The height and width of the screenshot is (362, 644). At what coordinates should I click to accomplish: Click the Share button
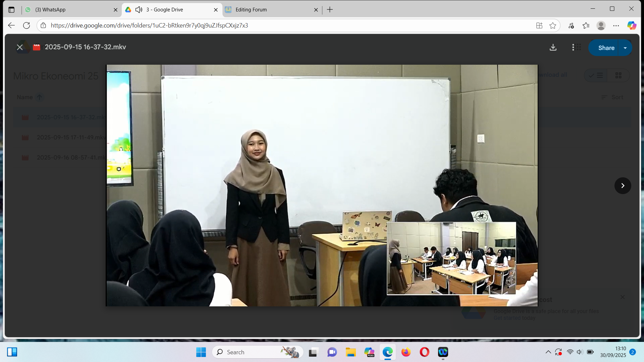[x=606, y=48]
